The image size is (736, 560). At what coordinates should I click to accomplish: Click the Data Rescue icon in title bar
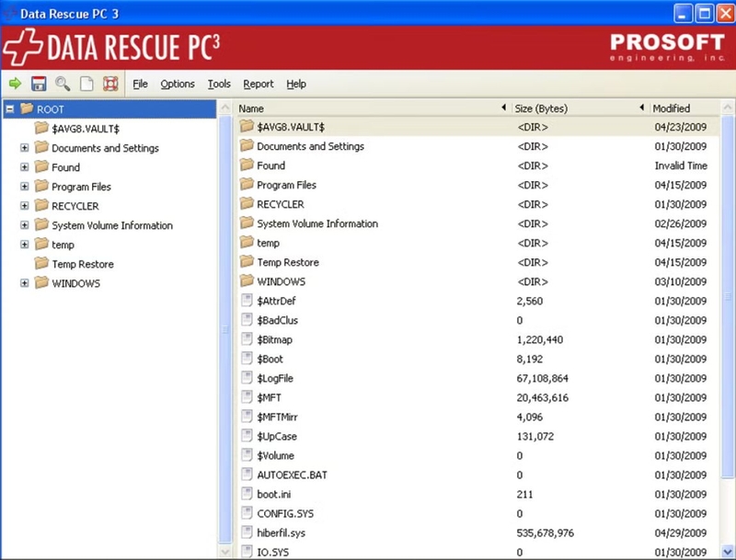9,13
